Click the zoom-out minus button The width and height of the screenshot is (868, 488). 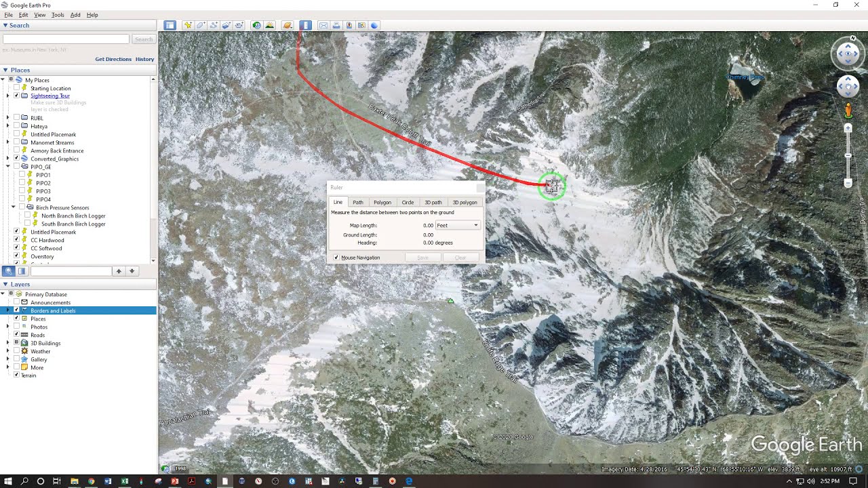[848, 183]
